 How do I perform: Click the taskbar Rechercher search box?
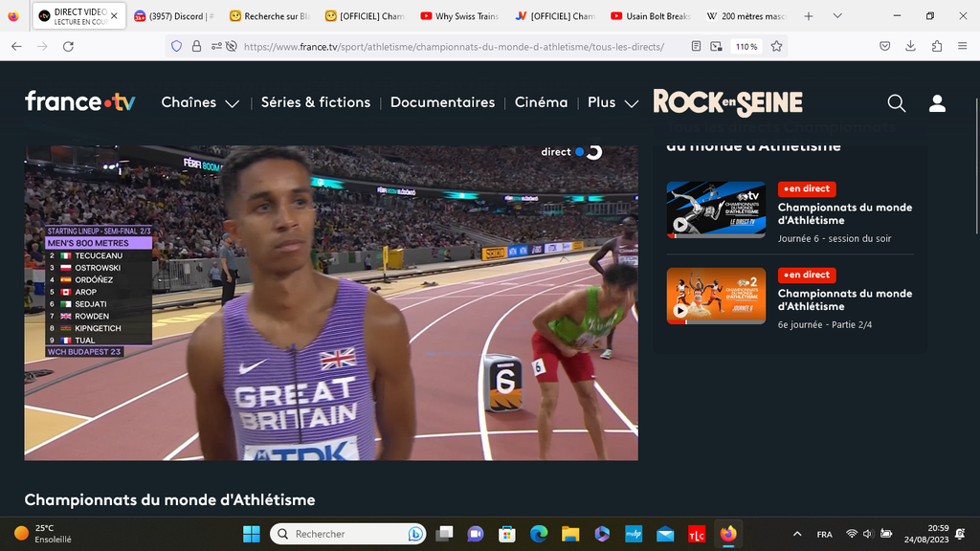click(x=348, y=534)
